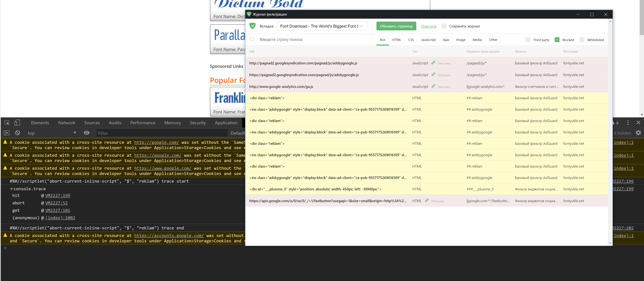This screenshot has width=644, height=281.
Task: Clear the console with the circle-slash icon
Action: 17,133
